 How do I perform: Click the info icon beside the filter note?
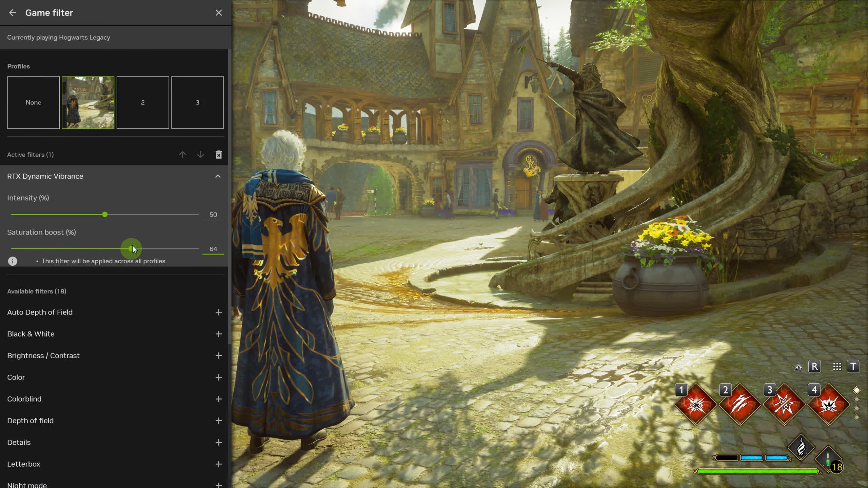coord(13,261)
